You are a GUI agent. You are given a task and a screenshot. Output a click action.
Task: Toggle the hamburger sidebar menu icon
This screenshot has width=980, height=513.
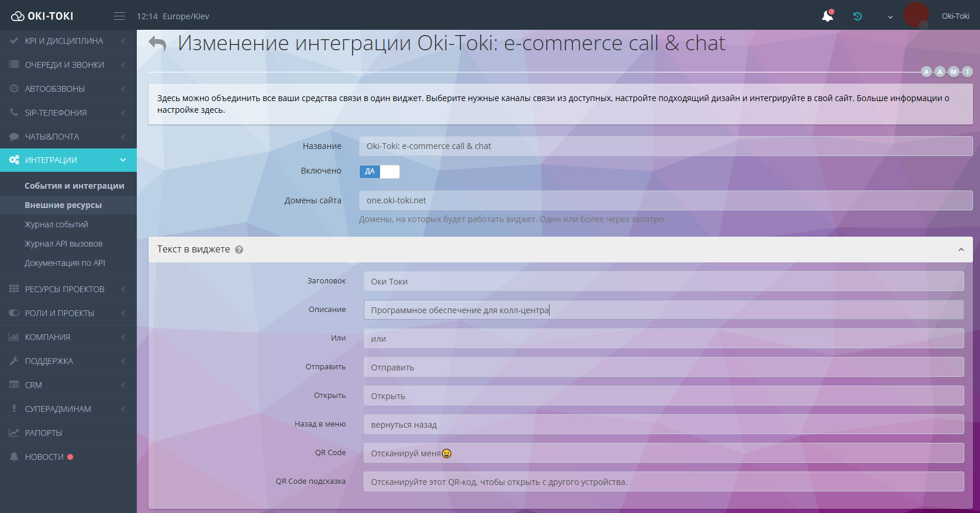click(119, 16)
